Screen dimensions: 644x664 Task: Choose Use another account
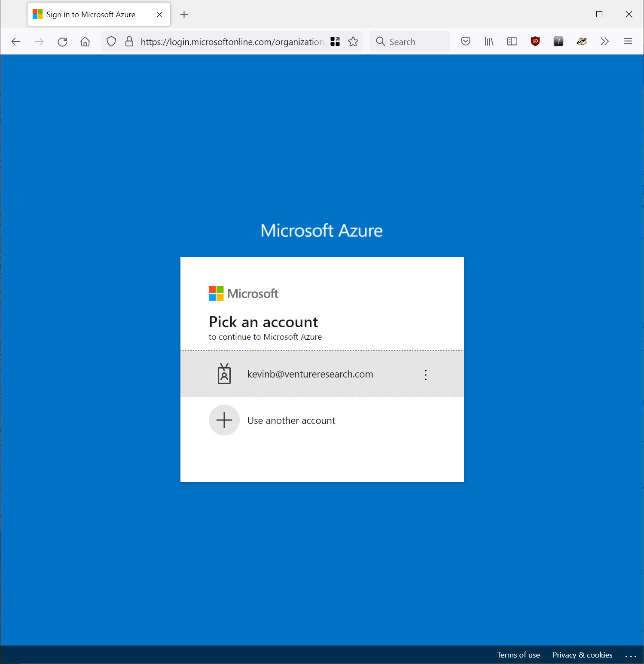[291, 420]
